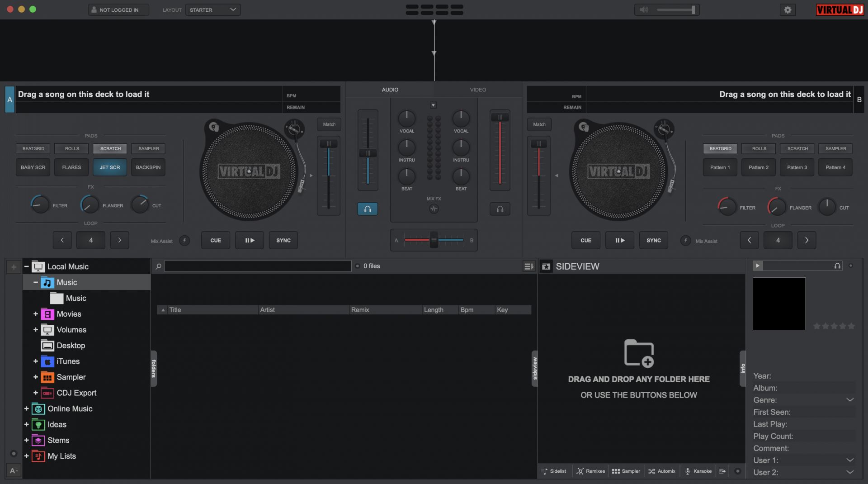Open settings with the gear icon
Viewport: 868px width, 484px height.
(788, 10)
